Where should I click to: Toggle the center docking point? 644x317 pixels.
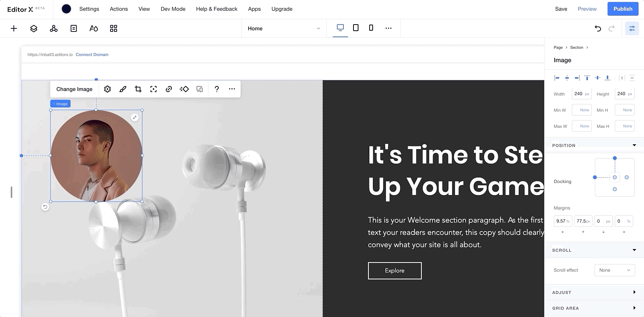[x=615, y=177]
